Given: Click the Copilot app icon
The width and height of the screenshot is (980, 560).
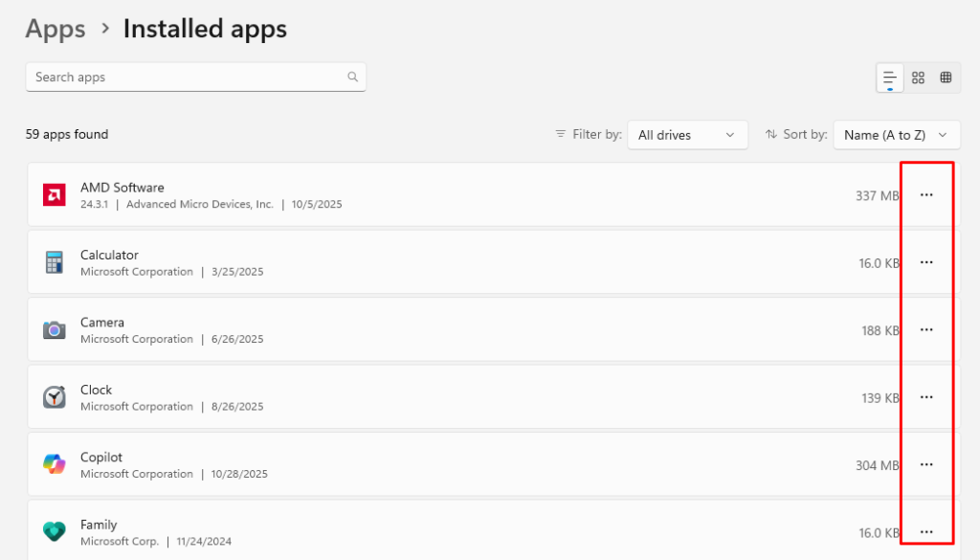Looking at the screenshot, I should (55, 464).
